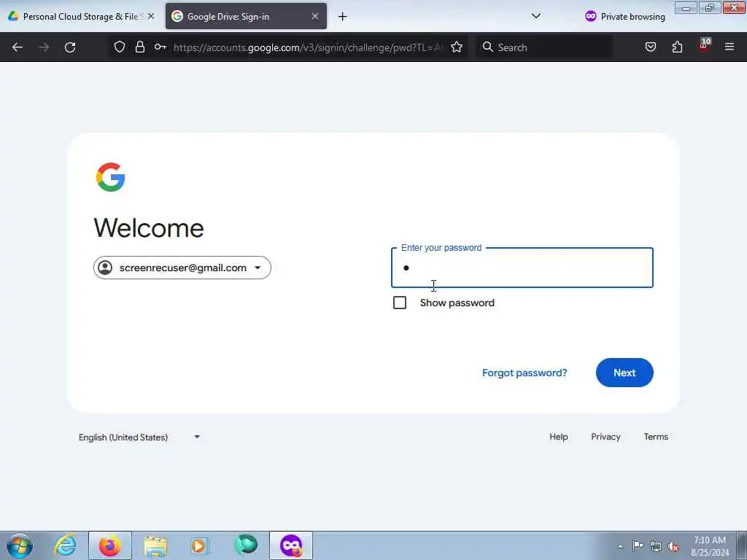Open the Extensions puzzle icon
This screenshot has height=560, width=747.
pyautogui.click(x=677, y=47)
